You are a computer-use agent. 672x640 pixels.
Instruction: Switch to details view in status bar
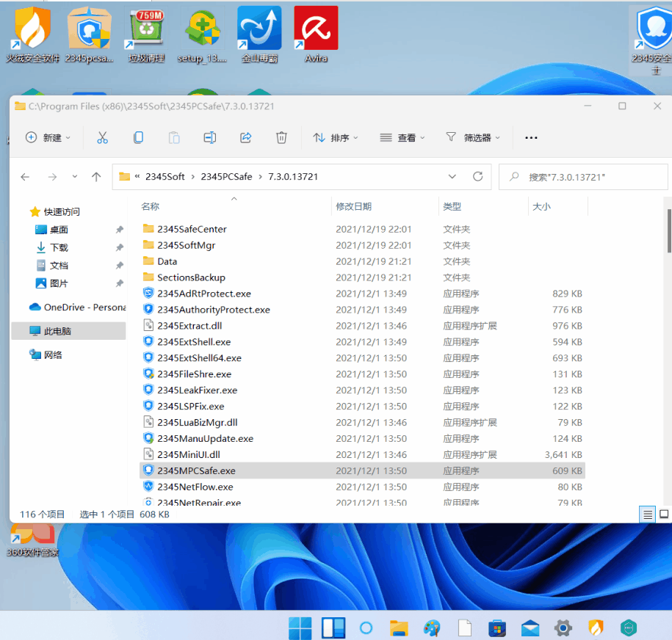tap(648, 514)
